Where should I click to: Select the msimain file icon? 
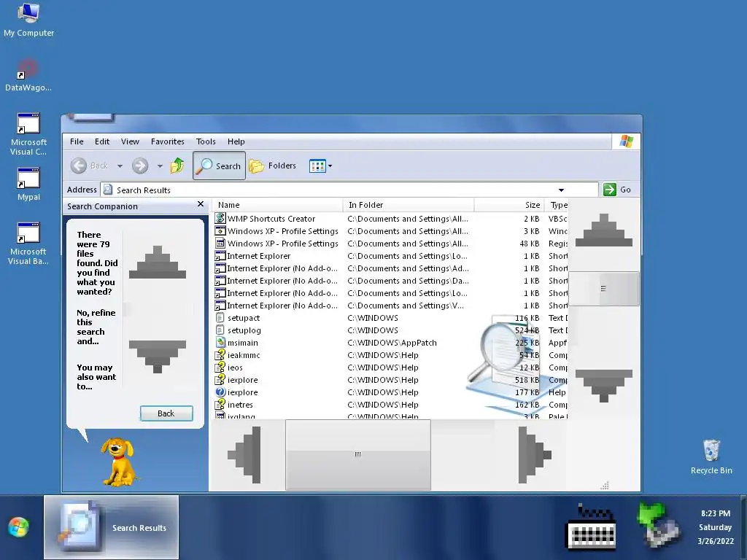pos(220,342)
